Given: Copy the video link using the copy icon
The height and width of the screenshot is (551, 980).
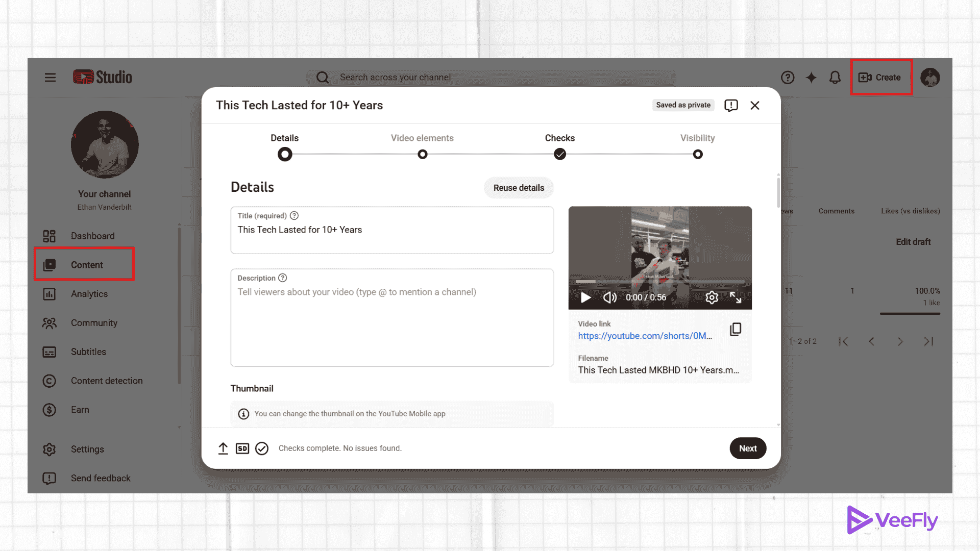Looking at the screenshot, I should (736, 329).
